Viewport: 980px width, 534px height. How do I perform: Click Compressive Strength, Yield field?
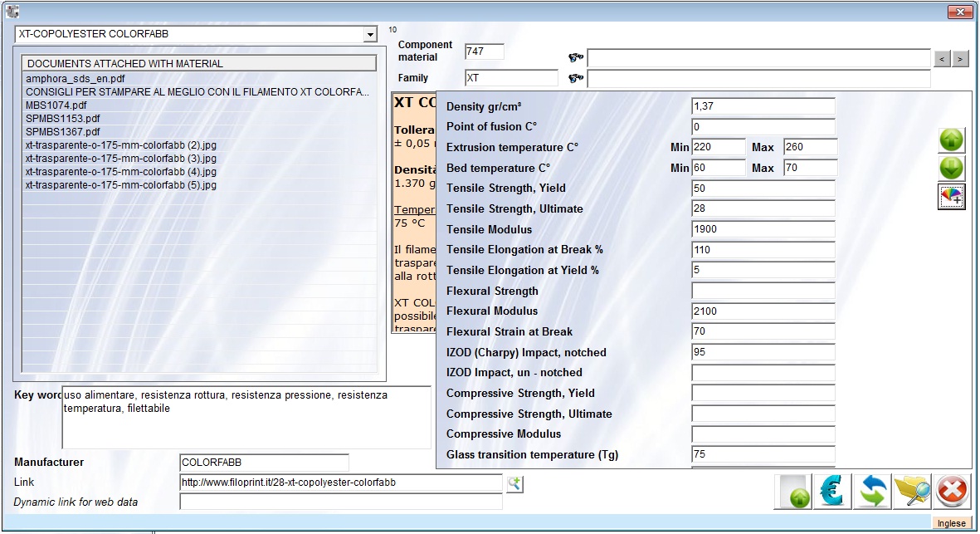pos(763,394)
